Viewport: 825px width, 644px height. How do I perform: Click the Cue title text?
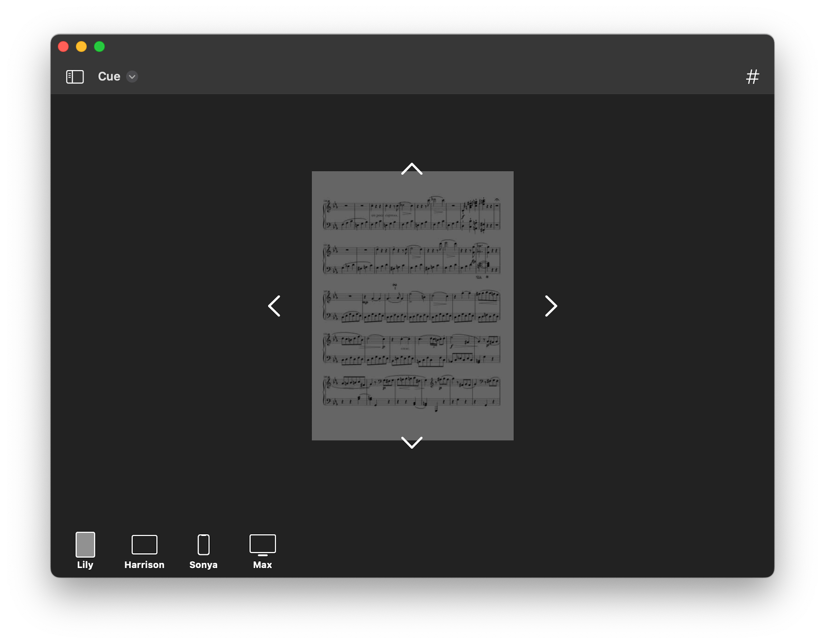109,77
